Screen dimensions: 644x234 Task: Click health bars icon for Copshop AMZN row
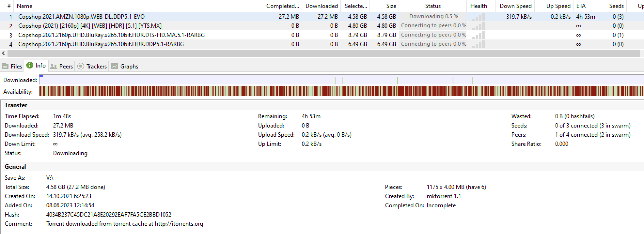(479, 17)
